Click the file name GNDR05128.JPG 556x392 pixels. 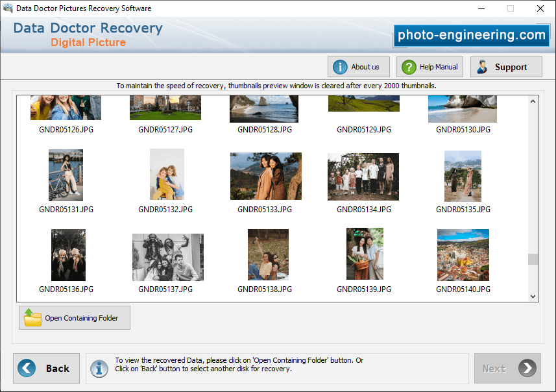(265, 130)
